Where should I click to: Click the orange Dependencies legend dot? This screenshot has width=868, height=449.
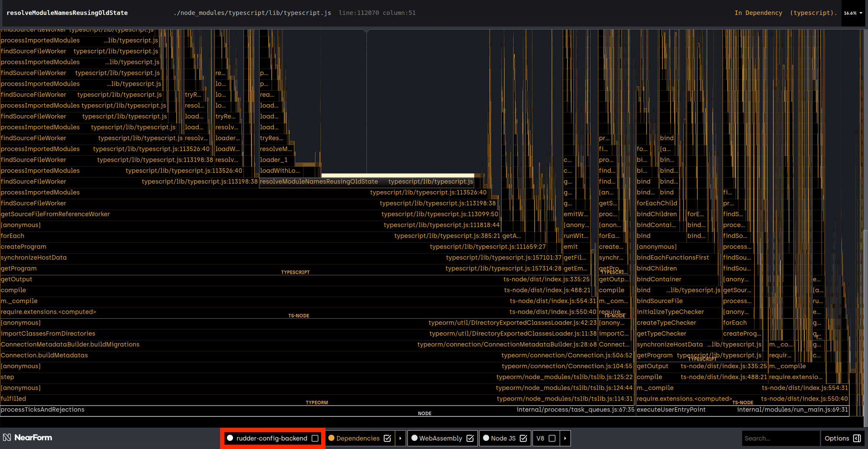click(331, 438)
